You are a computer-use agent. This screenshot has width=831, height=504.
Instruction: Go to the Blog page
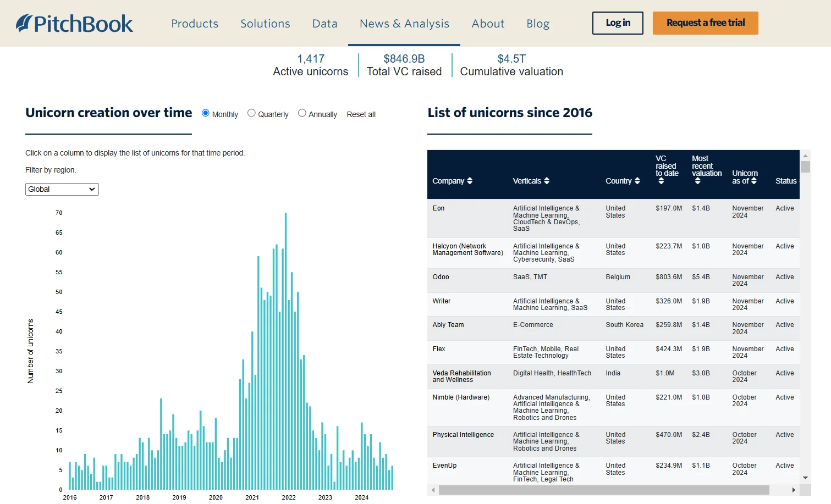(x=538, y=24)
